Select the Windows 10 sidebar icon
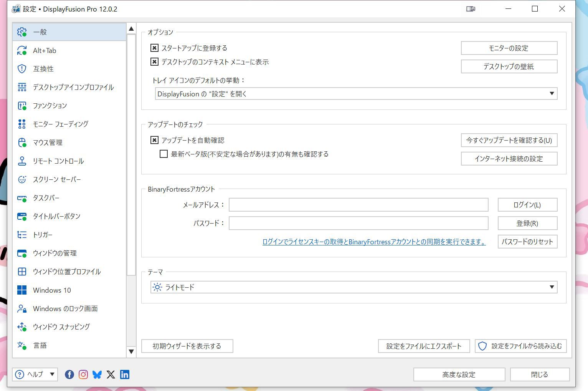 tap(22, 290)
